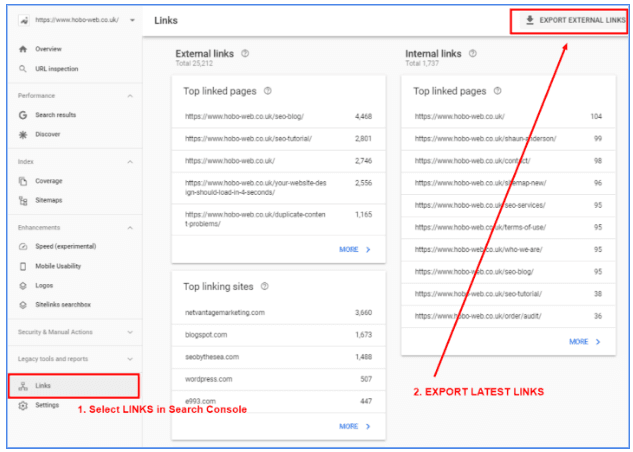Expand the Security & Manual Actions section
Image resolution: width=633 pixels, height=452 pixels.
[x=130, y=332]
